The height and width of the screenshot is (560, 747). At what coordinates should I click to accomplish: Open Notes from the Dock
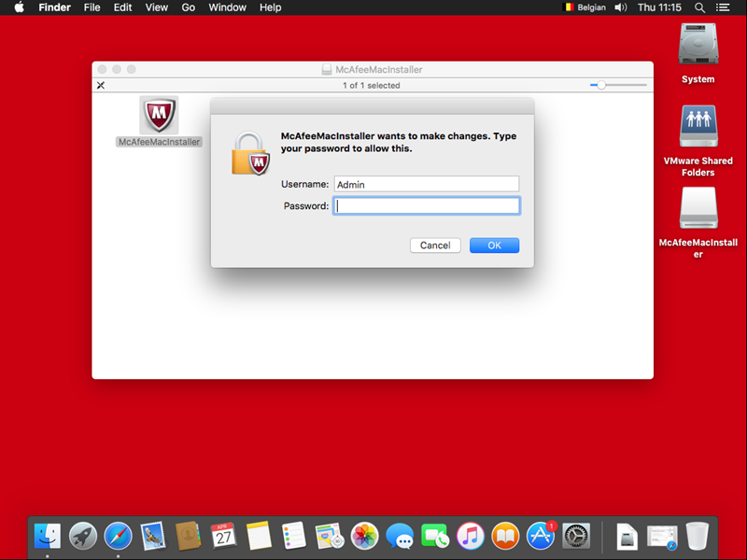pyautogui.click(x=259, y=536)
